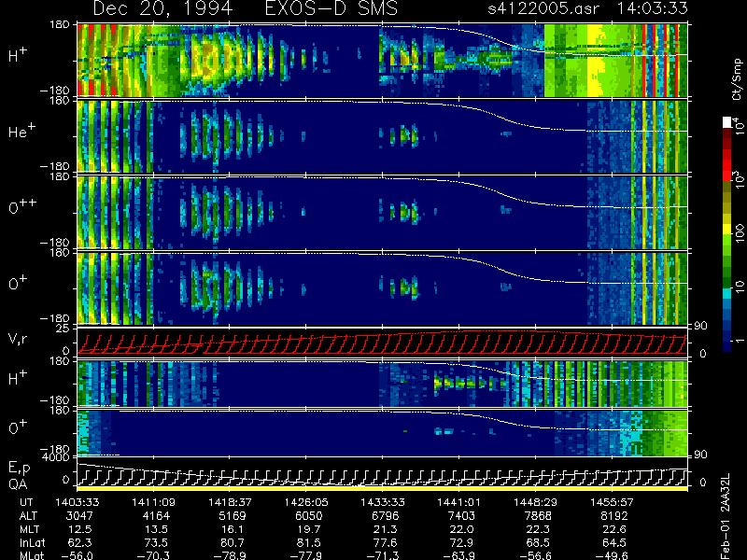Screen dimensions: 747x560
Task: Click the white E,p sawtooth trace panel
Action: pyautogui.click(x=383, y=473)
